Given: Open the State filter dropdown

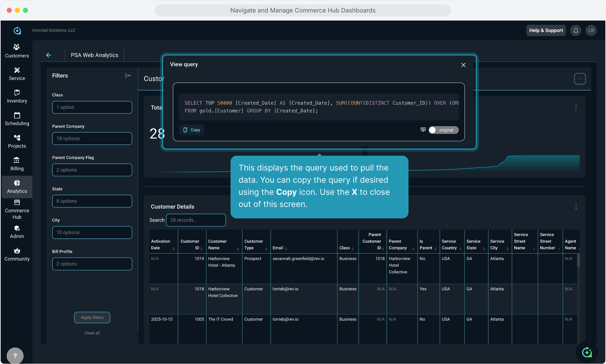Looking at the screenshot, I should tap(92, 201).
